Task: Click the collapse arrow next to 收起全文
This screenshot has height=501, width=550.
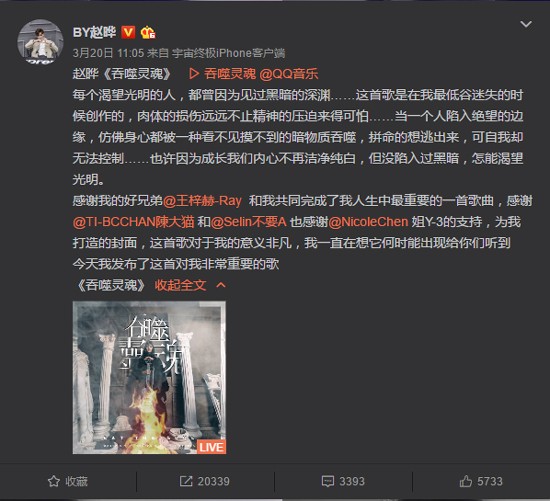Action: coord(221,285)
